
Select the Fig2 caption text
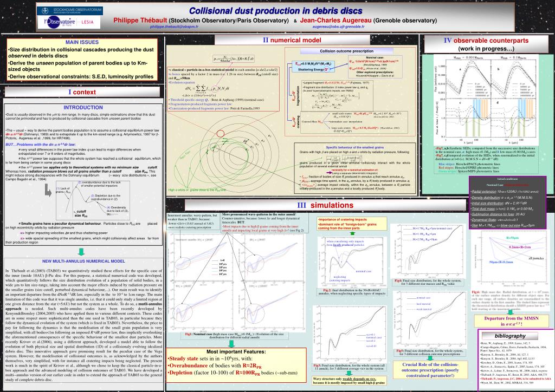click(x=351, y=292)
